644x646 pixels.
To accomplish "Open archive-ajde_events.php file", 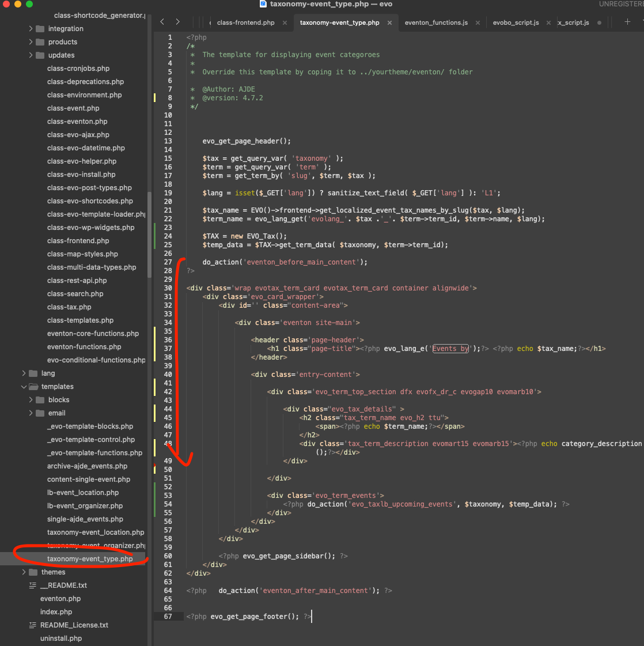I will pyautogui.click(x=88, y=466).
